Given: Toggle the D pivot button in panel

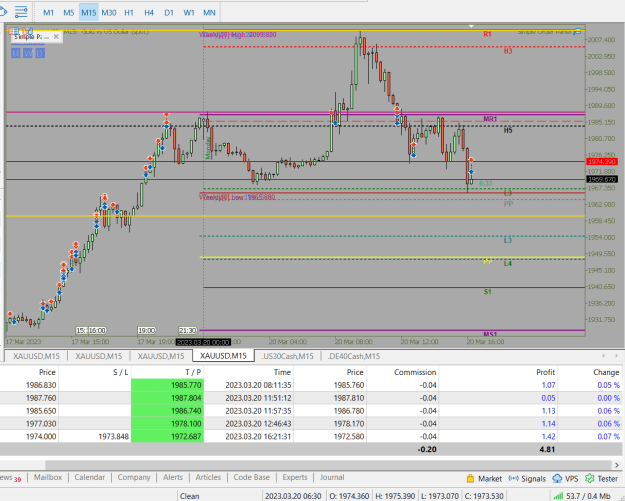Looking at the screenshot, I should click(x=40, y=53).
